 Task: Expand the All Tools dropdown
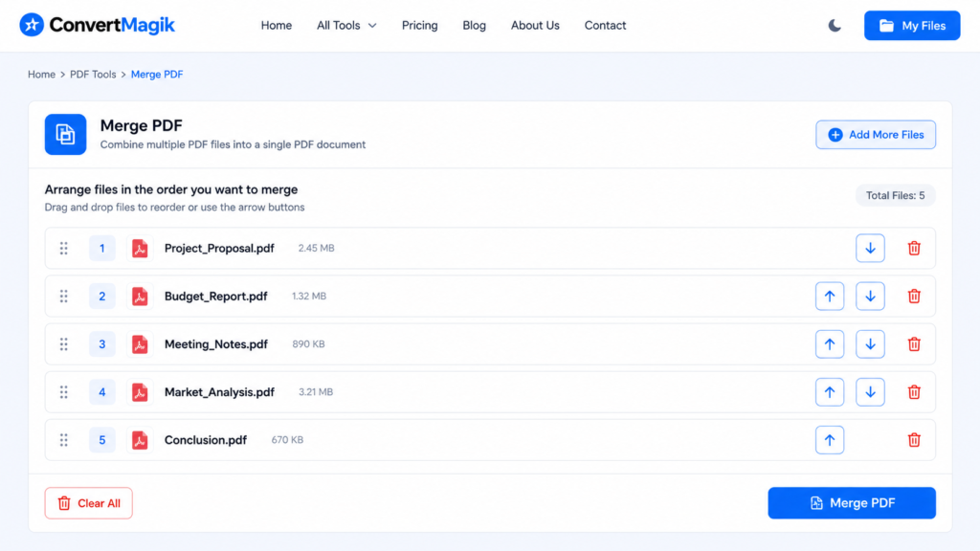(x=346, y=26)
